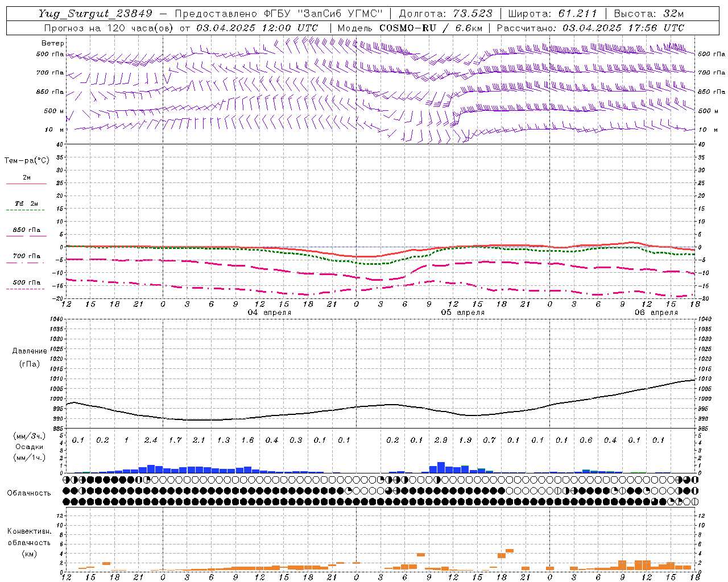
Task: Click the 3-hour precipitation value 1.6
Action: coord(247,440)
